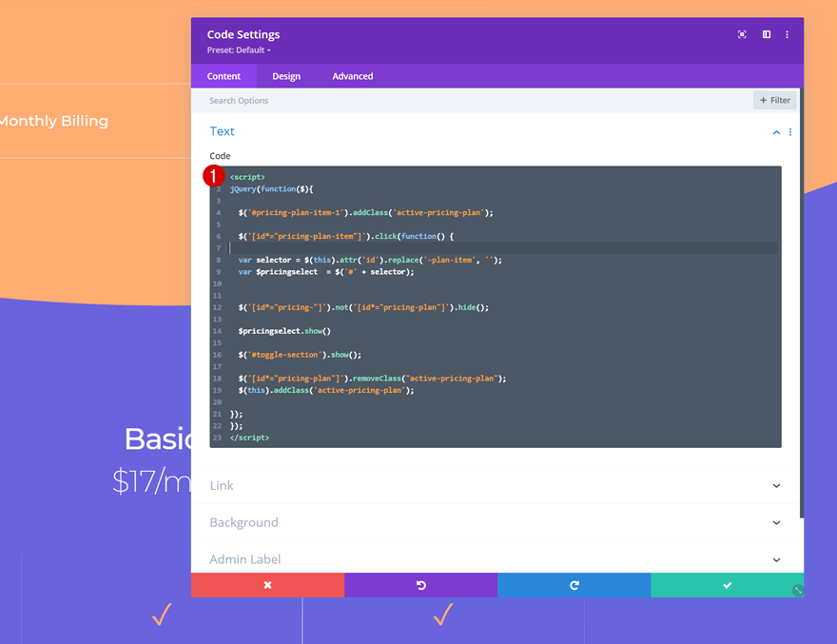Click the closing </script> line

pos(249,438)
